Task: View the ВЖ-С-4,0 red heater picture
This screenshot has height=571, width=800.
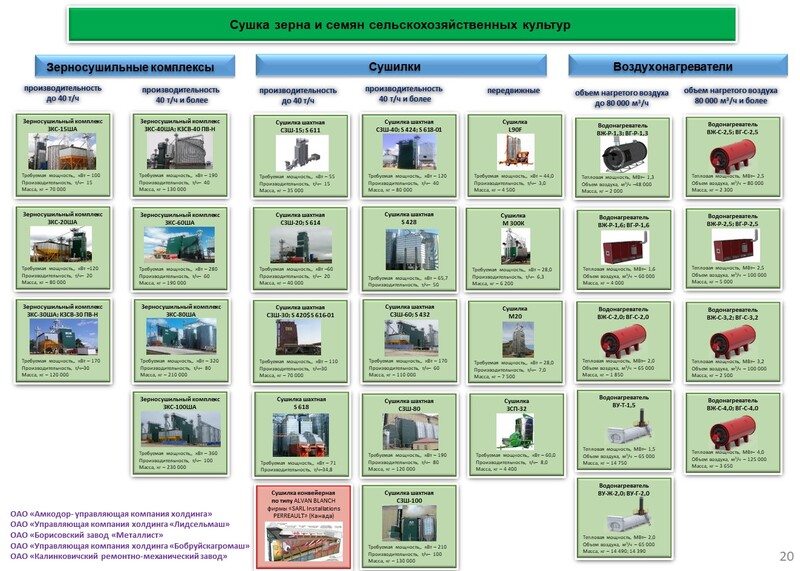Action: (x=733, y=432)
